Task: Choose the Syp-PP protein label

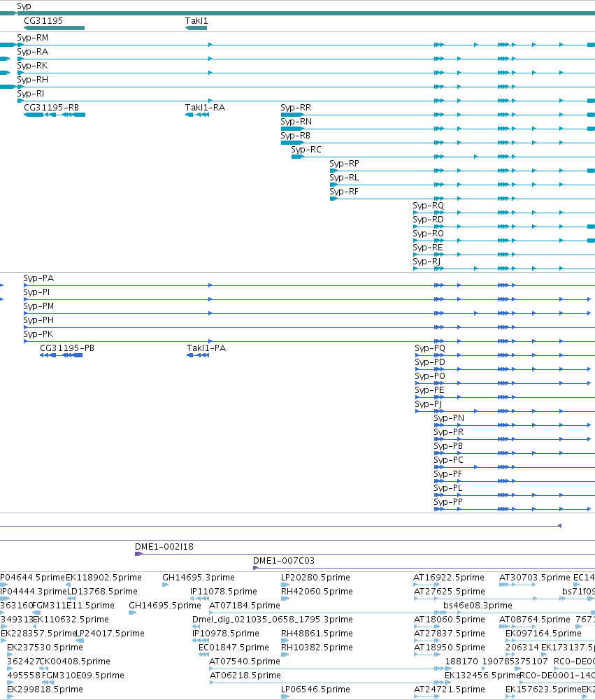Action: pos(448,502)
